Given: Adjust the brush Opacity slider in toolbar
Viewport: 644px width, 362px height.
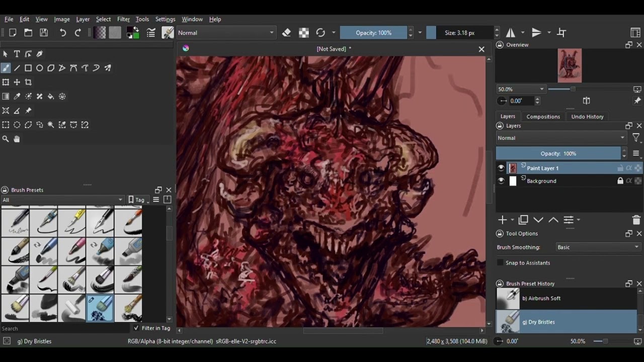Looking at the screenshot, I should coord(373,33).
